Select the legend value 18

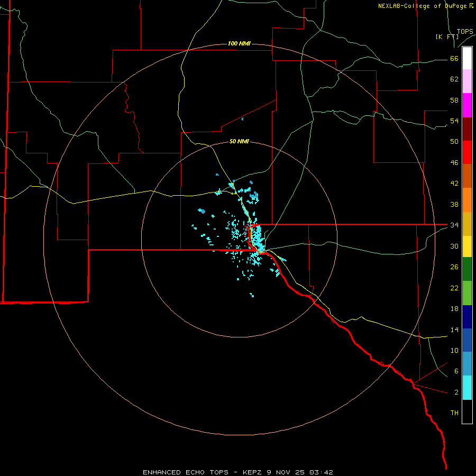[x=454, y=309]
